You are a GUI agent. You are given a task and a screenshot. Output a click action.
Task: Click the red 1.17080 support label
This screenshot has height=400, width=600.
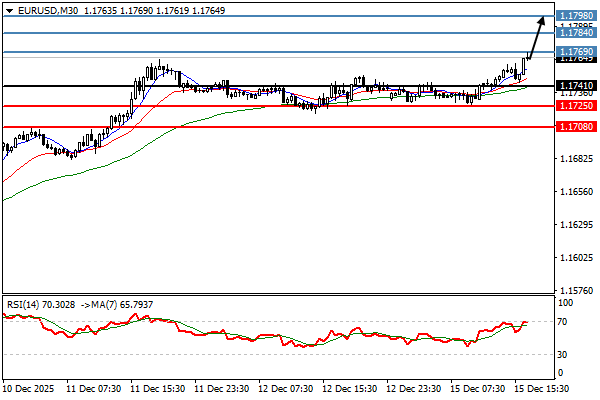(x=577, y=127)
